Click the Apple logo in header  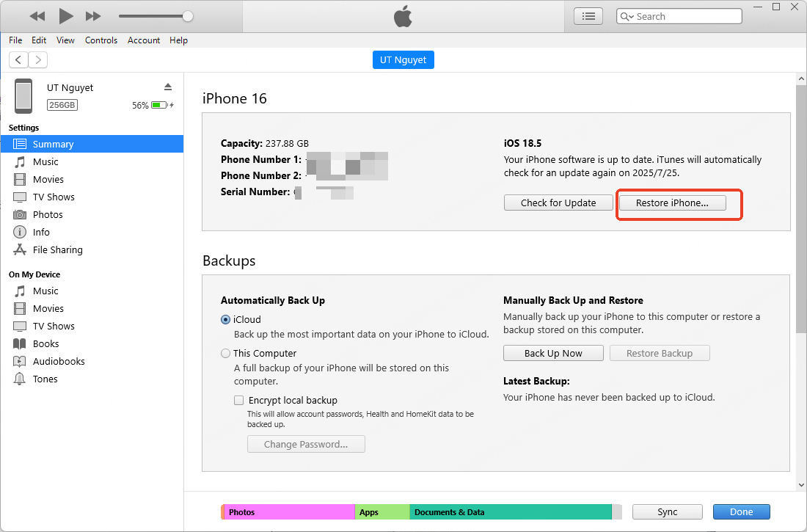[403, 16]
